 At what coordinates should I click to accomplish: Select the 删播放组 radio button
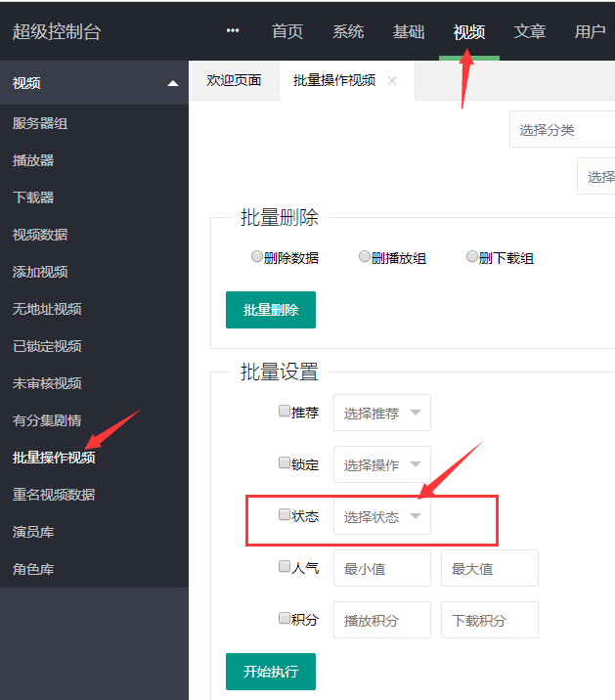tap(365, 257)
